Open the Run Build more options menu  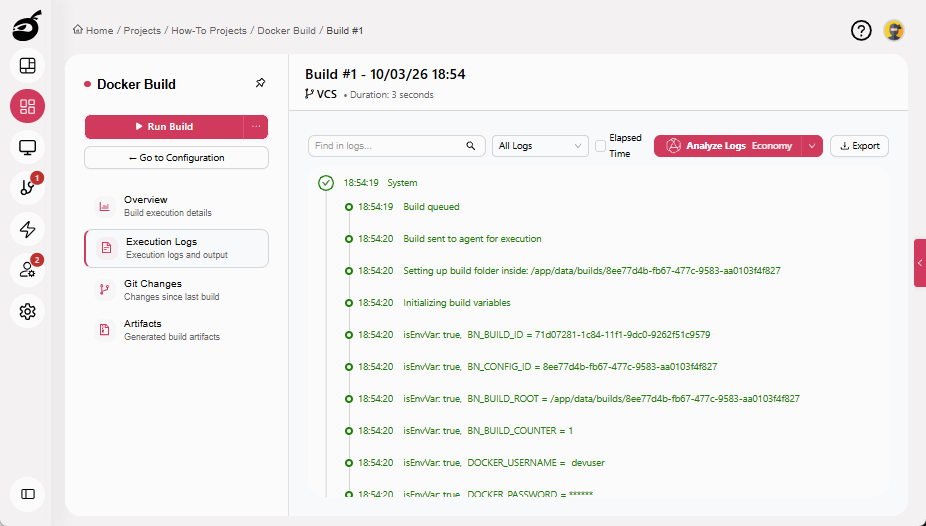pyautogui.click(x=256, y=126)
